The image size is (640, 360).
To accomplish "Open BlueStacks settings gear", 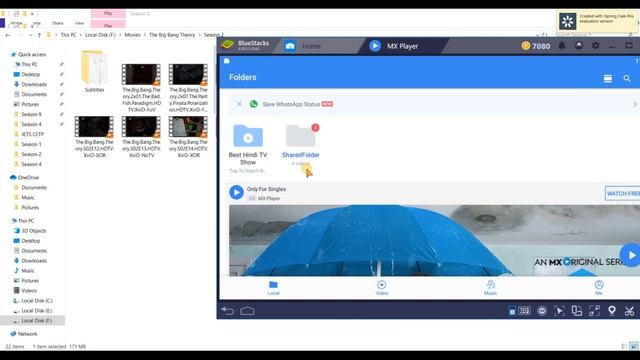I will pos(596,46).
